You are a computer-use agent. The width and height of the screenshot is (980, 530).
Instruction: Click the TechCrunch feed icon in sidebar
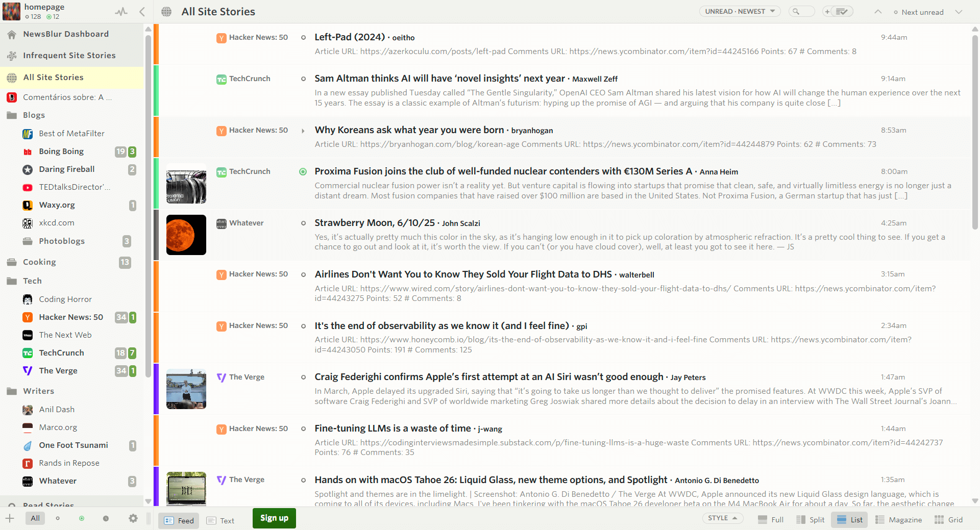tap(28, 353)
